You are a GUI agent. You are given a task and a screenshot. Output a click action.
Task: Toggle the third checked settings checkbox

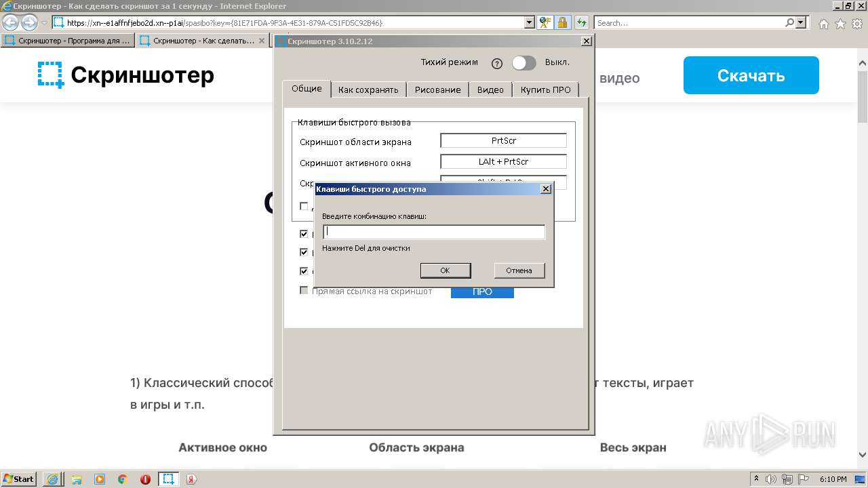304,270
